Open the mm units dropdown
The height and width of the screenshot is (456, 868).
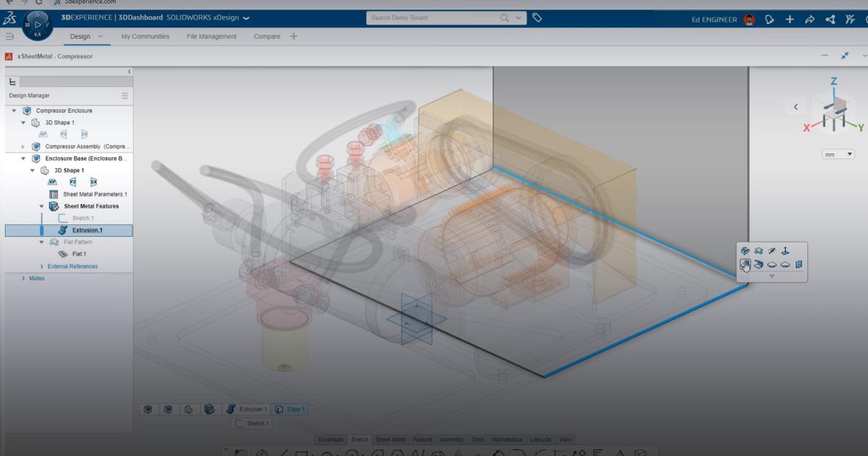(838, 154)
